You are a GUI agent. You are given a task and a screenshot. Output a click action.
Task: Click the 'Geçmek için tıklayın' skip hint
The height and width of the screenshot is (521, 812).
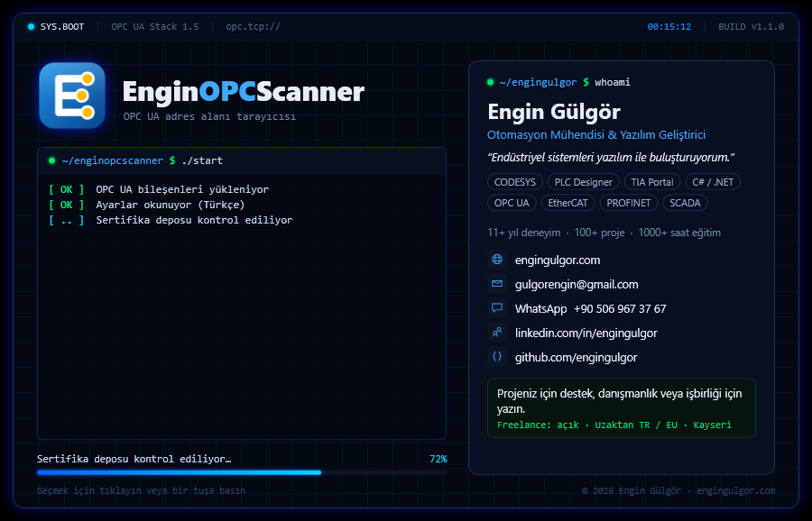[x=141, y=490]
